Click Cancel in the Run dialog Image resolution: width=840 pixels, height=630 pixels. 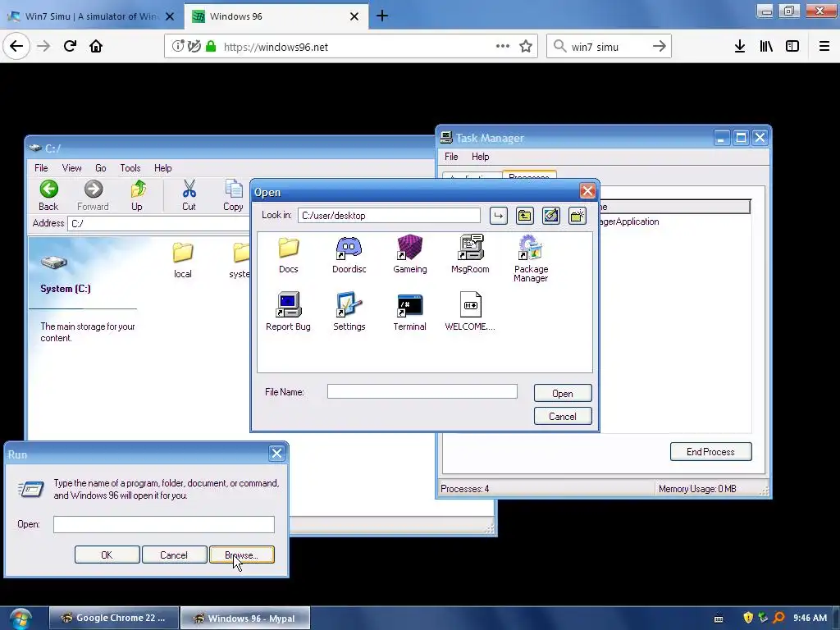coord(174,555)
